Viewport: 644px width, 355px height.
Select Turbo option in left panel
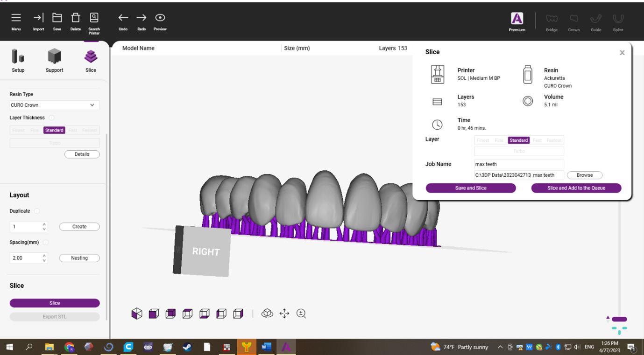(55, 143)
